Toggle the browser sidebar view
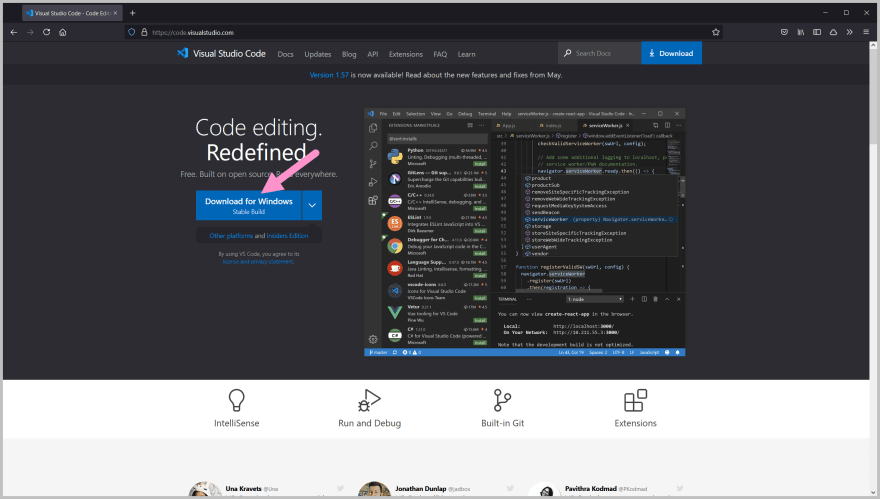This screenshot has width=880, height=499. 817,32
